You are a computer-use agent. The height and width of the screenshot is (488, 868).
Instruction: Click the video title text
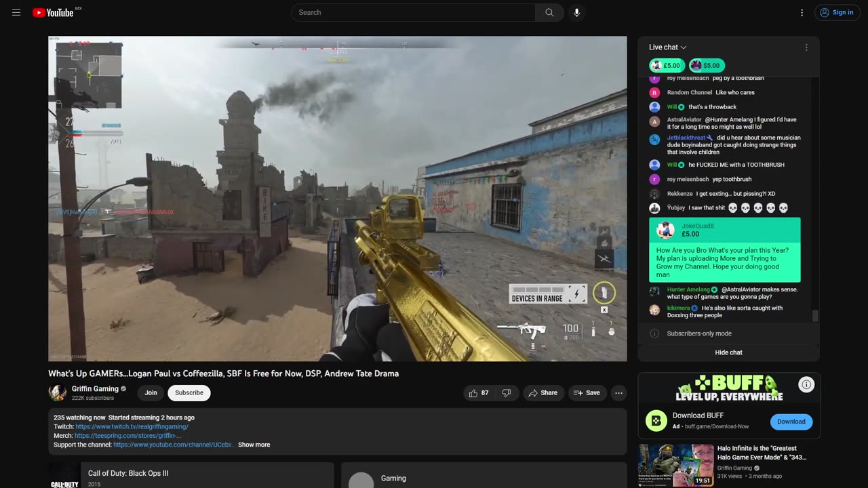click(223, 373)
